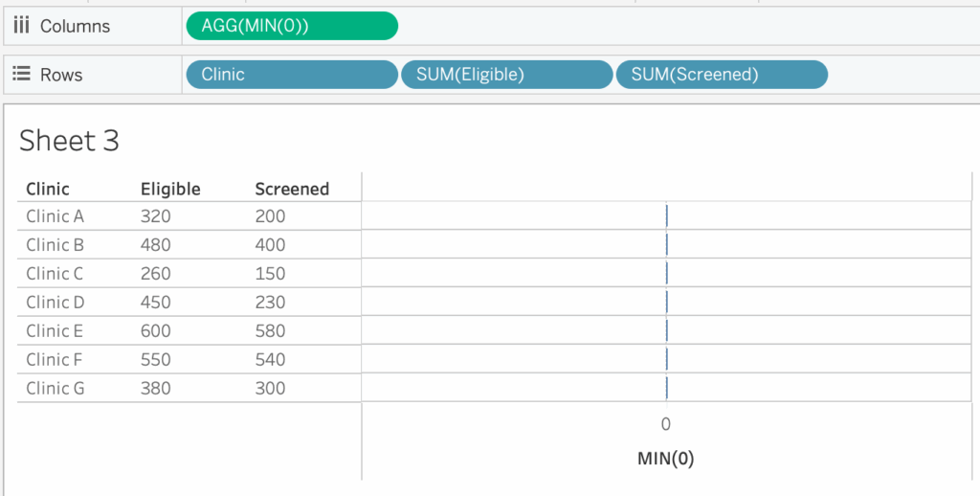The height and width of the screenshot is (496, 980).
Task: Click the Rows shelf icon
Action: point(21,75)
